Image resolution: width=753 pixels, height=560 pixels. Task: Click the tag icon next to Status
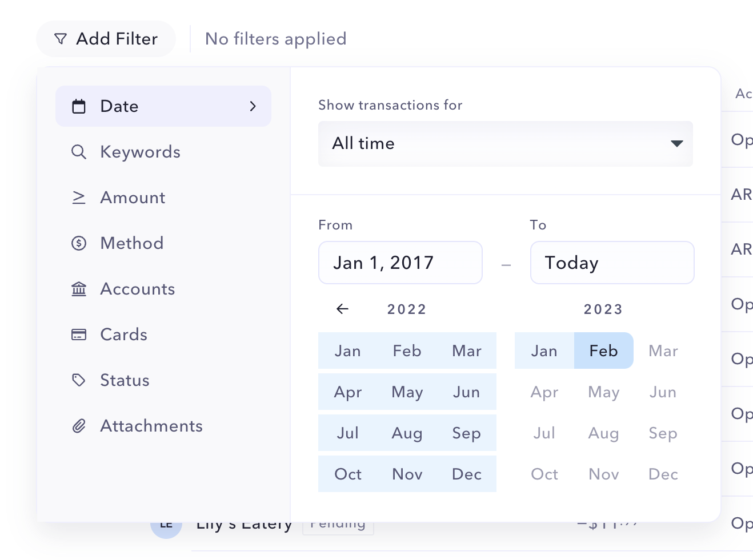(x=79, y=380)
